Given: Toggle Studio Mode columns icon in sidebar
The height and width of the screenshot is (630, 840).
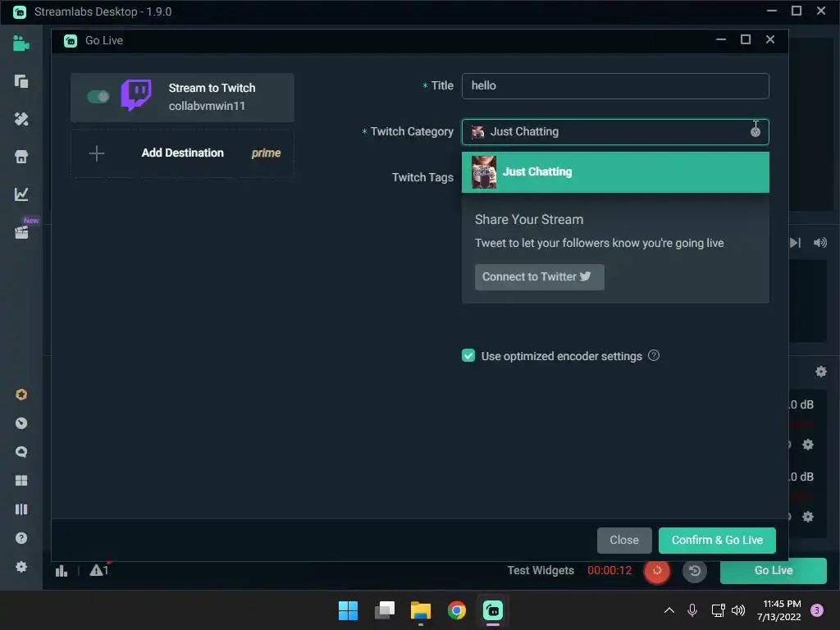Looking at the screenshot, I should coord(21,509).
